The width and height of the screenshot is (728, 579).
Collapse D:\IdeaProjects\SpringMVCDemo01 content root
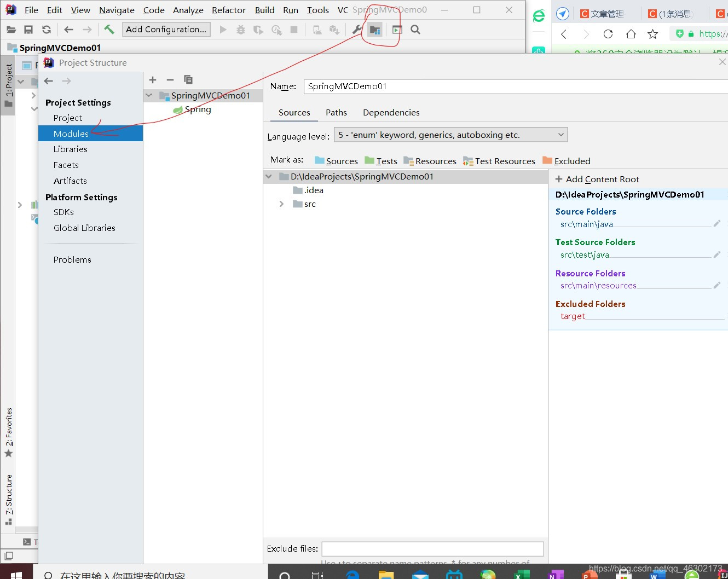(x=269, y=177)
